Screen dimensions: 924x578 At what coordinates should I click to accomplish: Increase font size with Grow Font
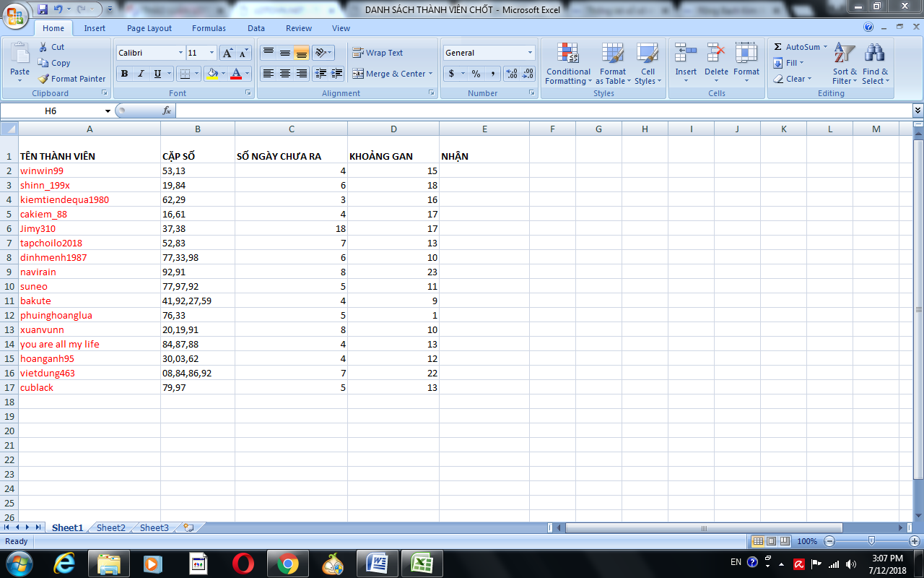tap(227, 53)
